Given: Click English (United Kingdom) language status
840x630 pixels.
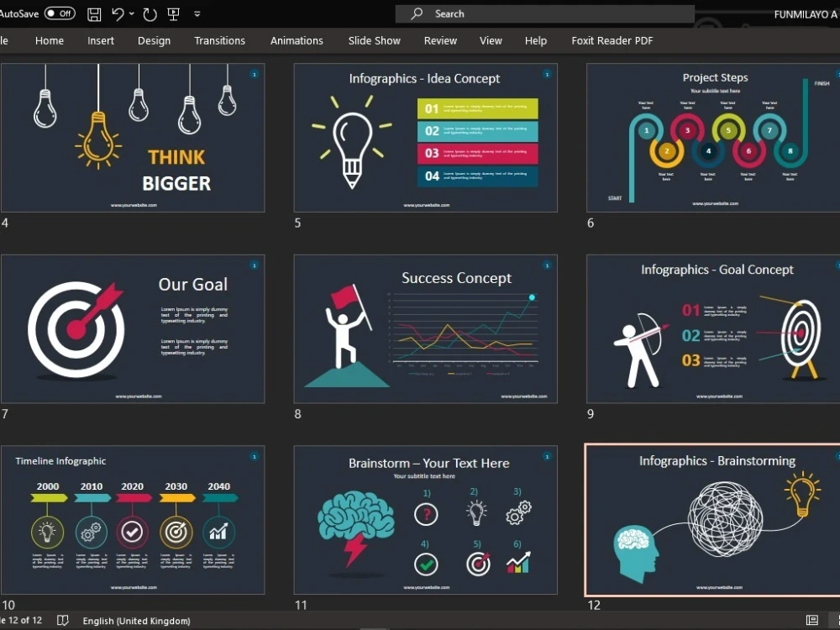Looking at the screenshot, I should [137, 621].
